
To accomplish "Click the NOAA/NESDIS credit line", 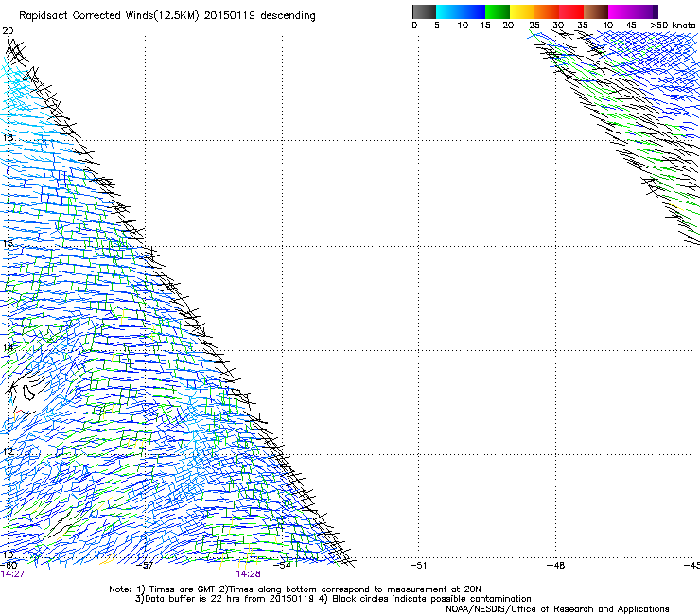I will [557, 608].
